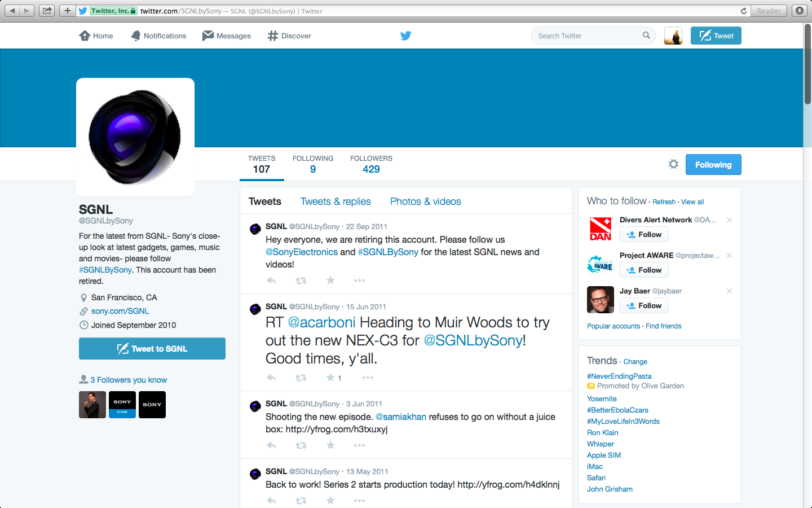Retweet the 22 Sep 2011 tweet
Image resolution: width=812 pixels, height=508 pixels.
301,281
